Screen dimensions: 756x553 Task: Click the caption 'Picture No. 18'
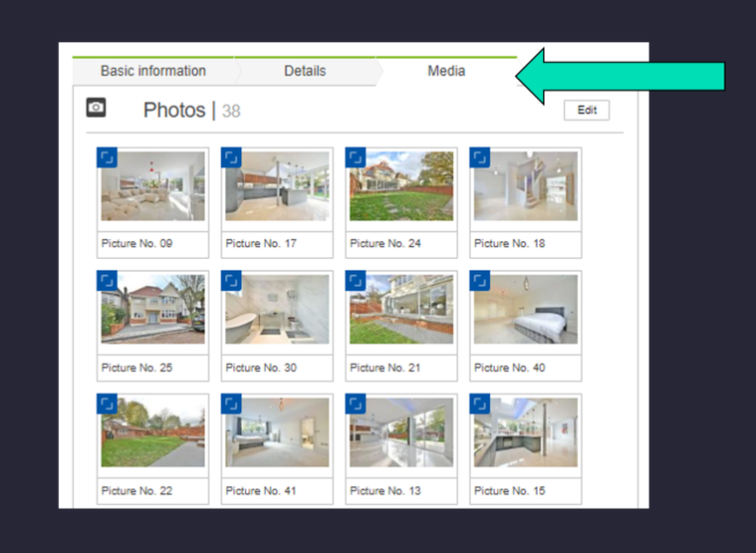510,243
